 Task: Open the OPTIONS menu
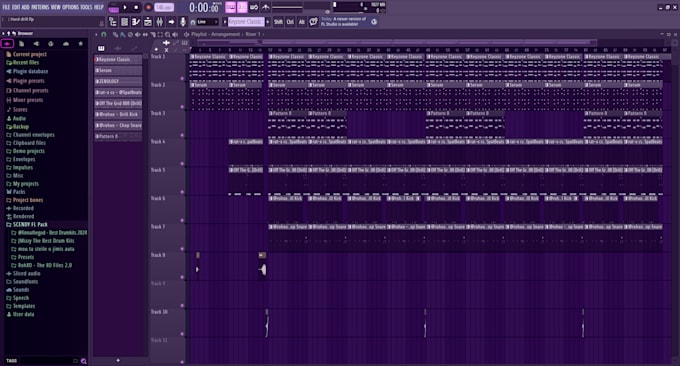[x=70, y=7]
